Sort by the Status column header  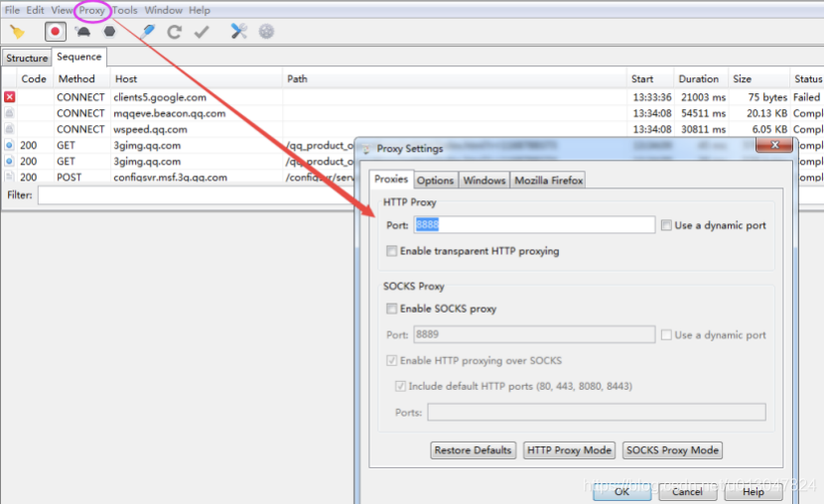[x=808, y=79]
